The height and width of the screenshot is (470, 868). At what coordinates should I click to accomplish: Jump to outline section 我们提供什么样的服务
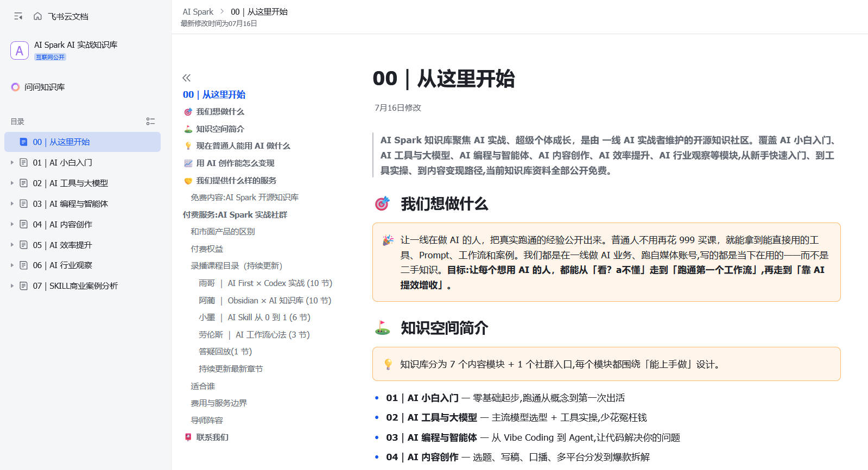coord(236,181)
